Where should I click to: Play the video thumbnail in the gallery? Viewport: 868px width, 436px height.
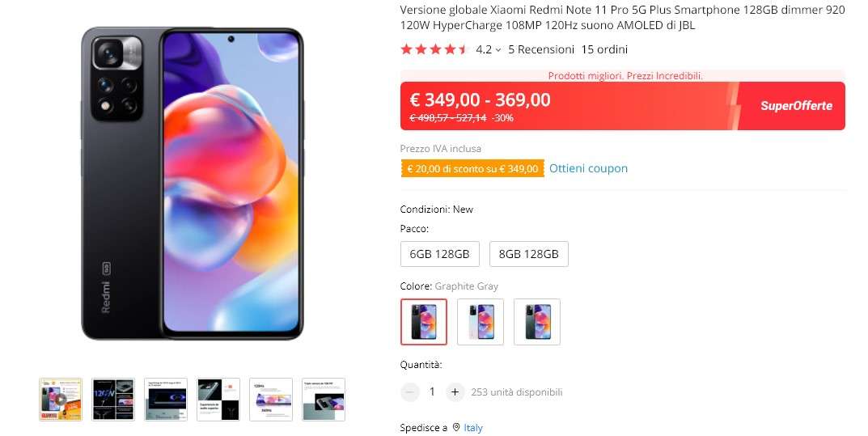pyautogui.click(x=61, y=400)
